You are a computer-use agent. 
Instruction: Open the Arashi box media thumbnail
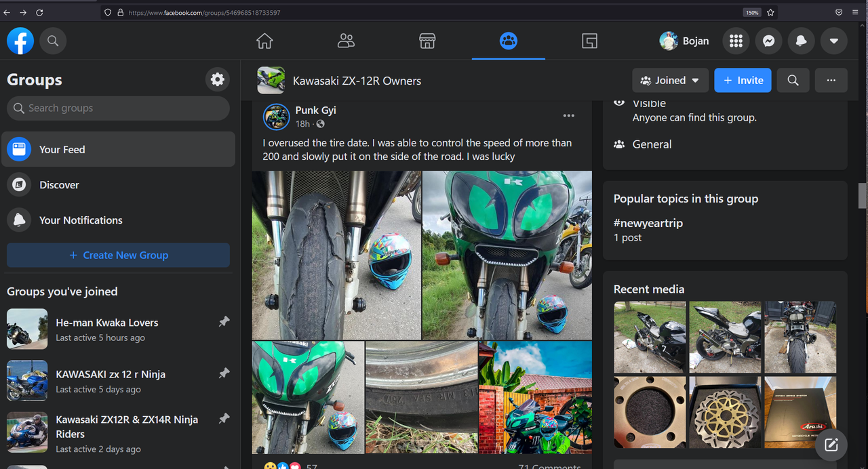tap(800, 412)
